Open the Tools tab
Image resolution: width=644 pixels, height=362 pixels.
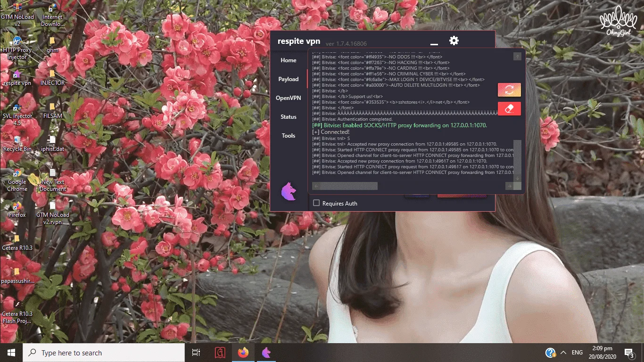(289, 136)
